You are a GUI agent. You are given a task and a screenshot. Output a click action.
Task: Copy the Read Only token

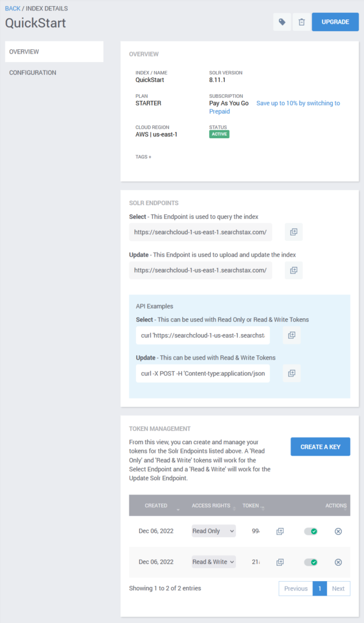point(280,531)
